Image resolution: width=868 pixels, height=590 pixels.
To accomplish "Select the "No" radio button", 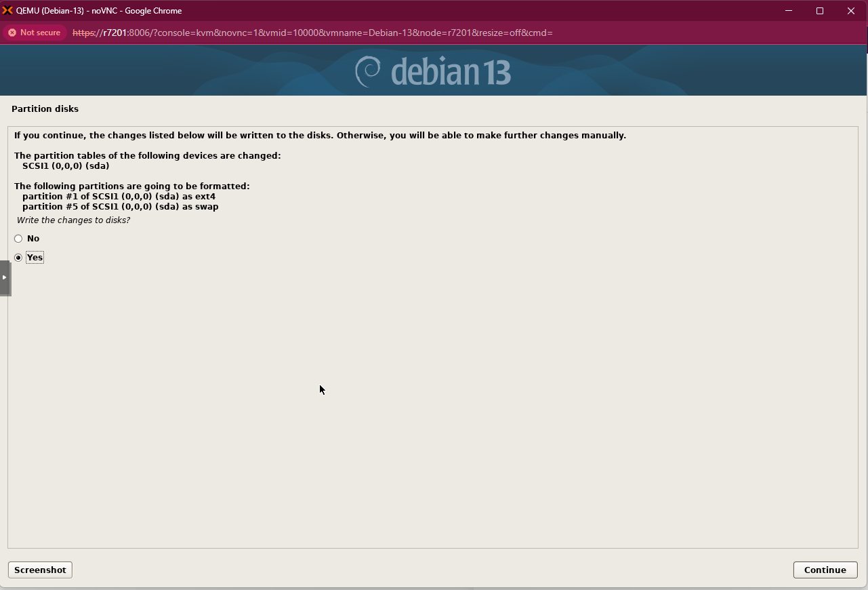I will 18,238.
